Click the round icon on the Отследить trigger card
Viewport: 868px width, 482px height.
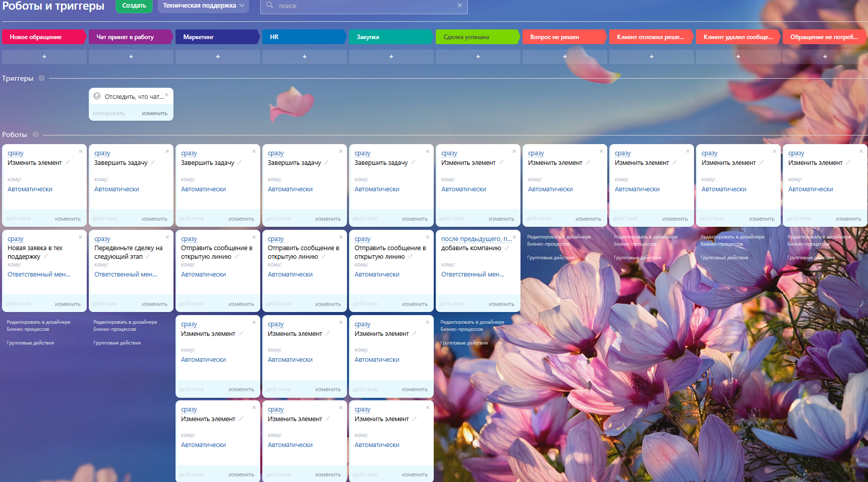click(97, 96)
